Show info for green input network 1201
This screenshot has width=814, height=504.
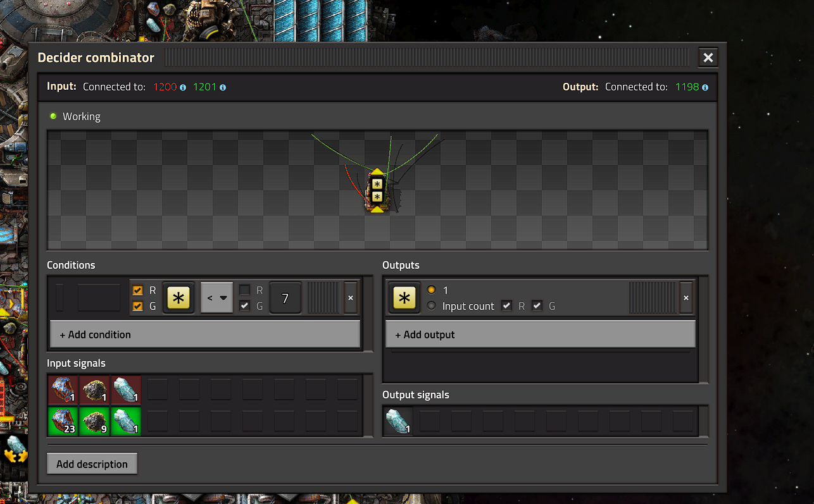(223, 87)
